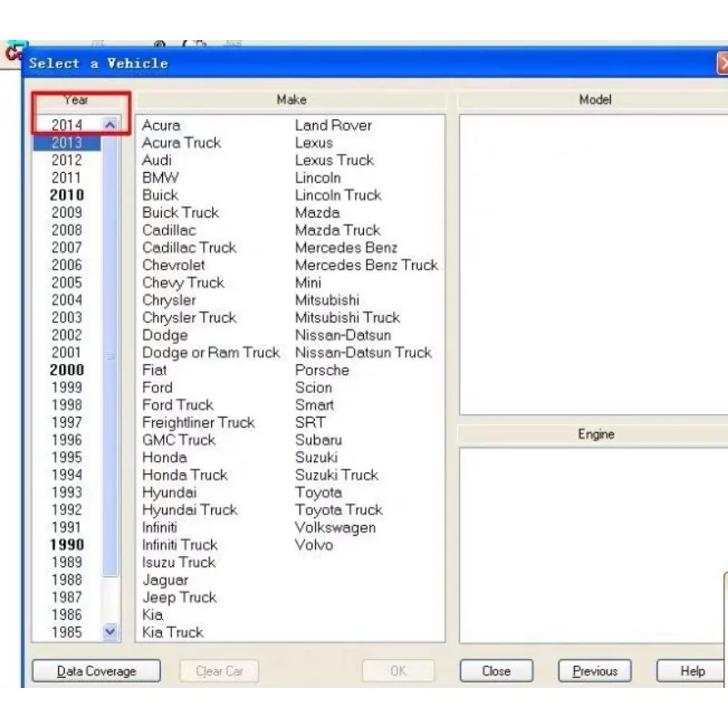Pick BMW in the Make list
Viewport: 728px width, 728px height.
tap(160, 177)
